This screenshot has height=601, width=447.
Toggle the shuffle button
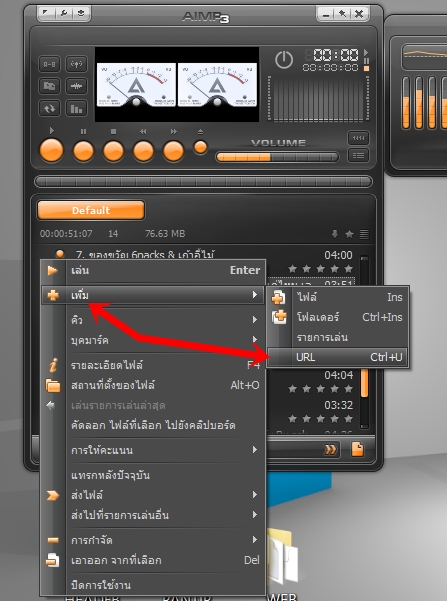coord(49,86)
